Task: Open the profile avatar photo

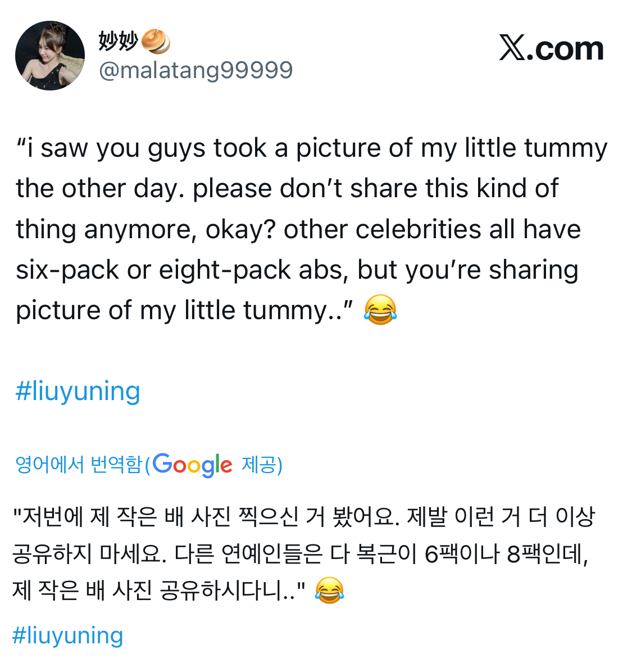Action: point(50,56)
